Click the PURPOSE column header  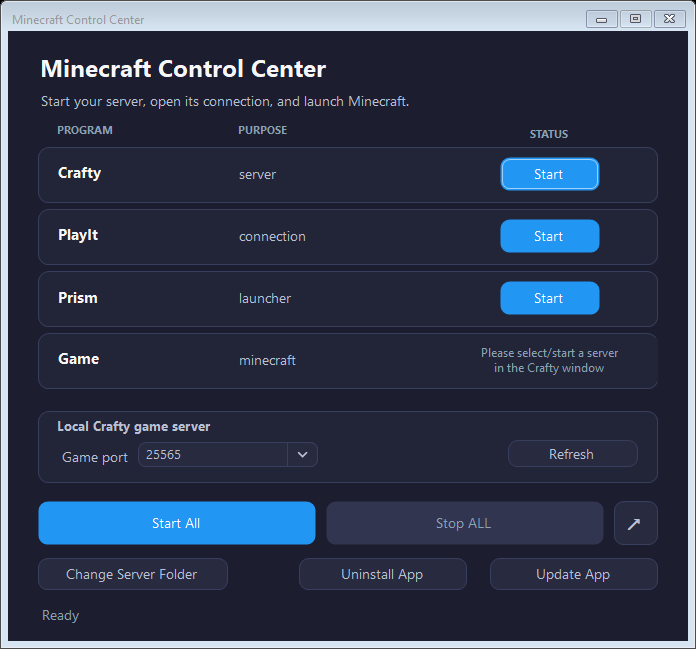click(263, 130)
